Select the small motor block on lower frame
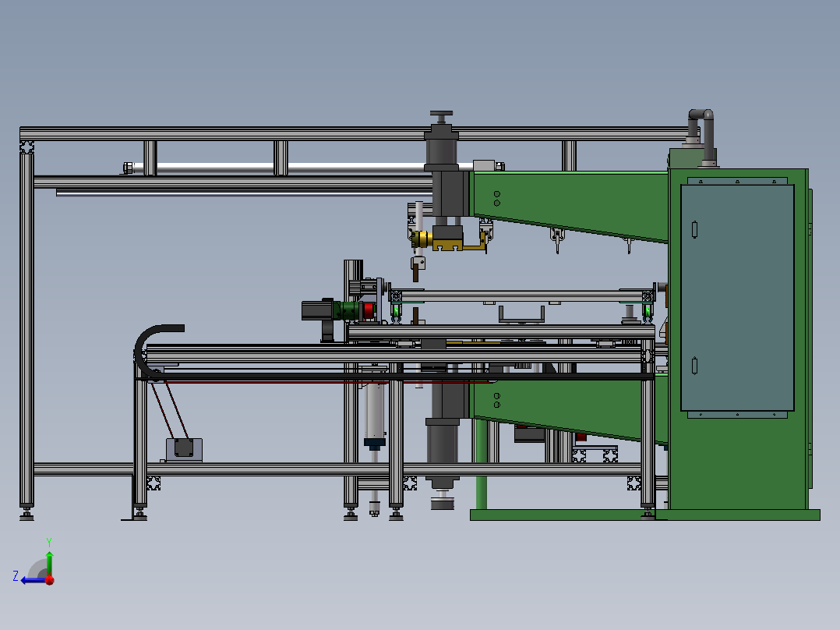The width and height of the screenshot is (840, 630). tap(184, 449)
